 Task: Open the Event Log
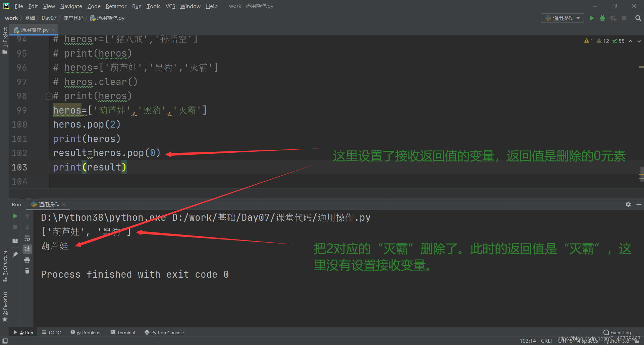click(x=617, y=333)
